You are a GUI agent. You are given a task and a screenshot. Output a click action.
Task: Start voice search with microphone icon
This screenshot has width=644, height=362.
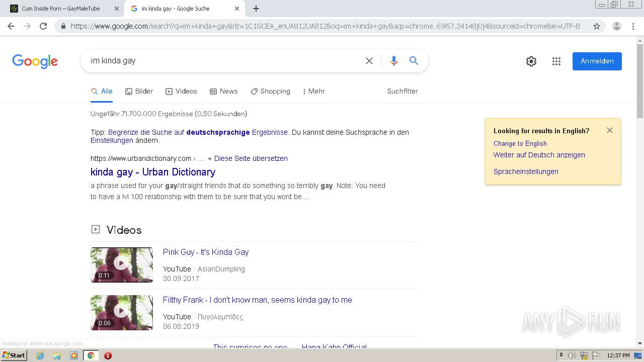394,61
